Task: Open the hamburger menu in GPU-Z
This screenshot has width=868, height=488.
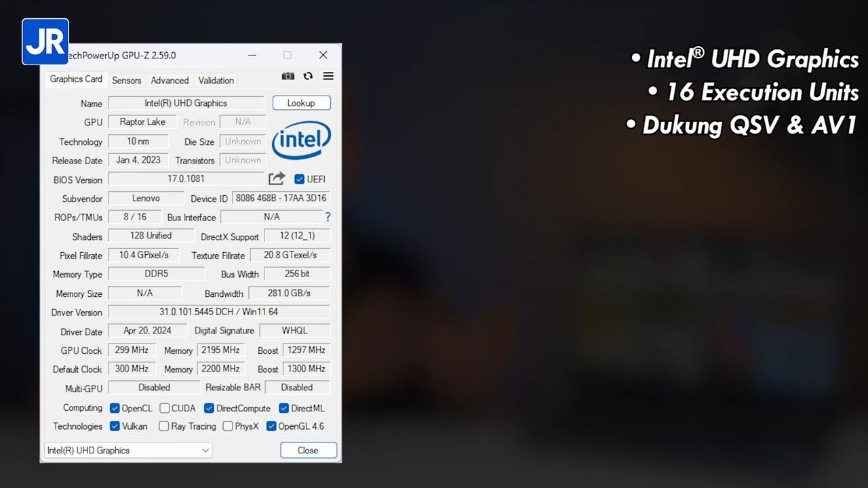Action: [328, 77]
